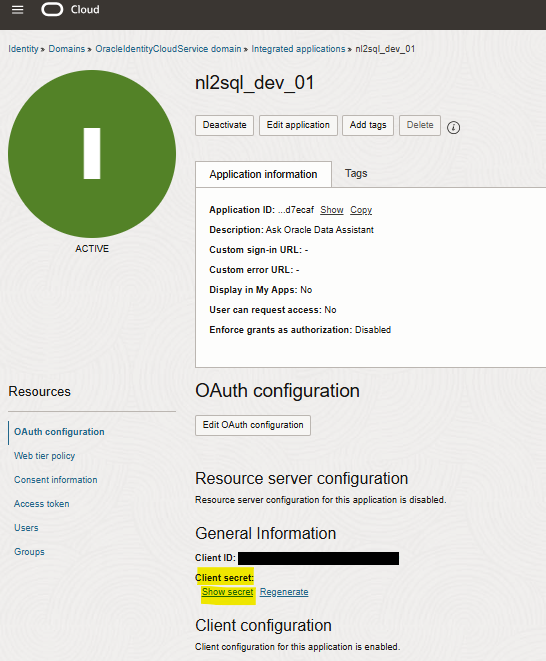Click the Delete button
The width and height of the screenshot is (546, 661).
click(420, 125)
